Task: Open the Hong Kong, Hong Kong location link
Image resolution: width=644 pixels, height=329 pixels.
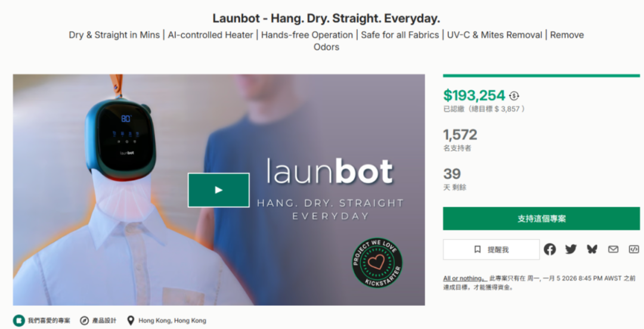Action: tap(172, 321)
